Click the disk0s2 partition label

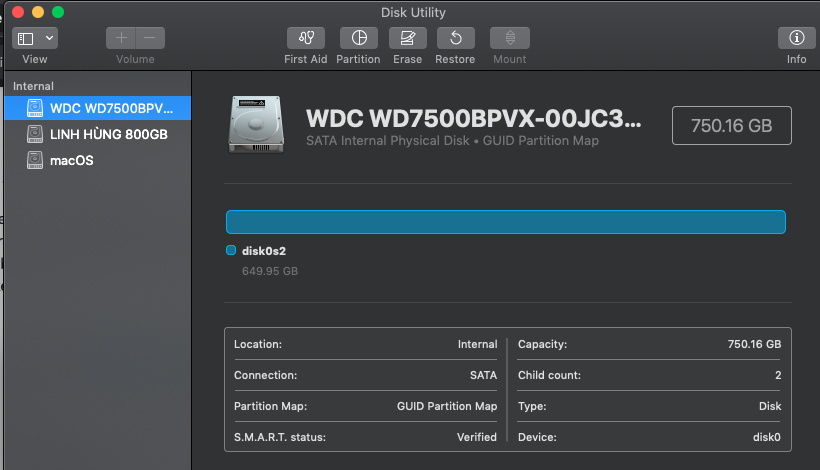(264, 251)
